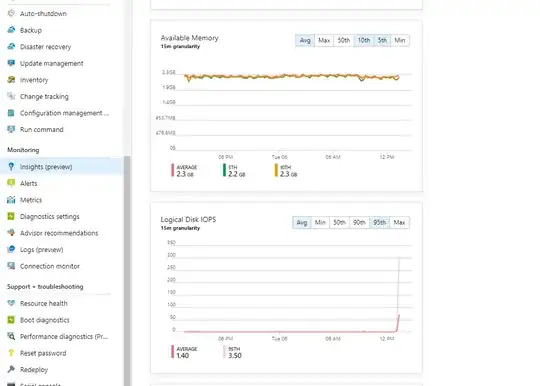Toggle Min in Logical Disk IOPS chart
The image size is (540, 386).
coord(320,222)
